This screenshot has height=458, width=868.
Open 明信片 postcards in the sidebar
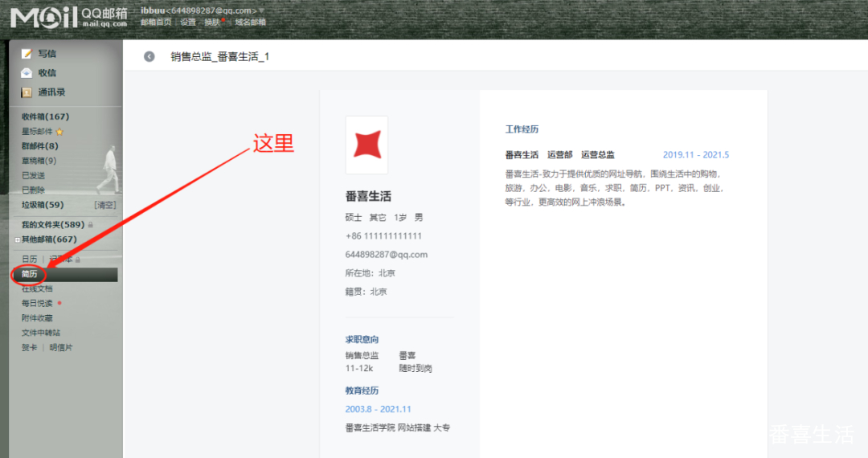click(x=61, y=347)
